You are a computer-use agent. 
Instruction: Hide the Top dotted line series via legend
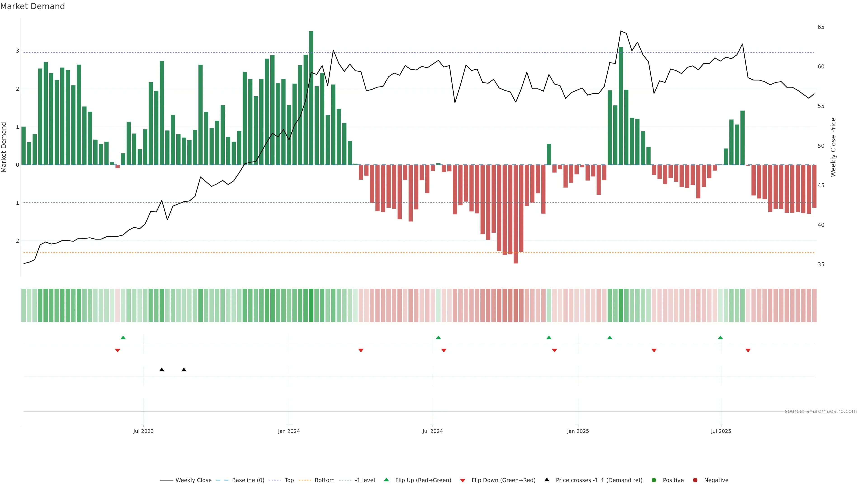(289, 480)
